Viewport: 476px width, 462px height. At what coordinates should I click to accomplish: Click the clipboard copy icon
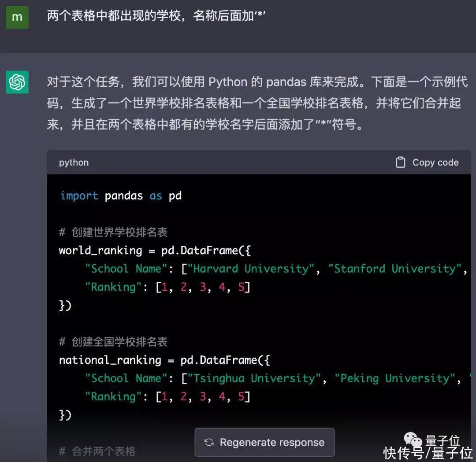tap(400, 162)
